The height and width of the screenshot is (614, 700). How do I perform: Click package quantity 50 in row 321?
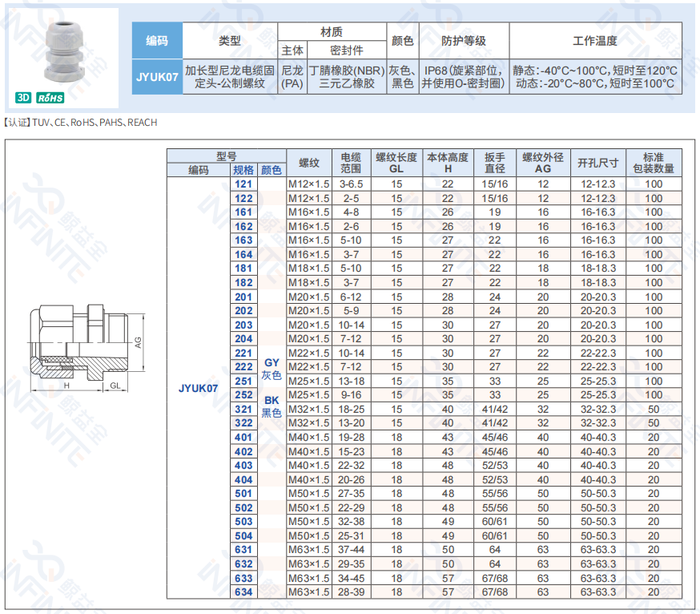point(654,410)
